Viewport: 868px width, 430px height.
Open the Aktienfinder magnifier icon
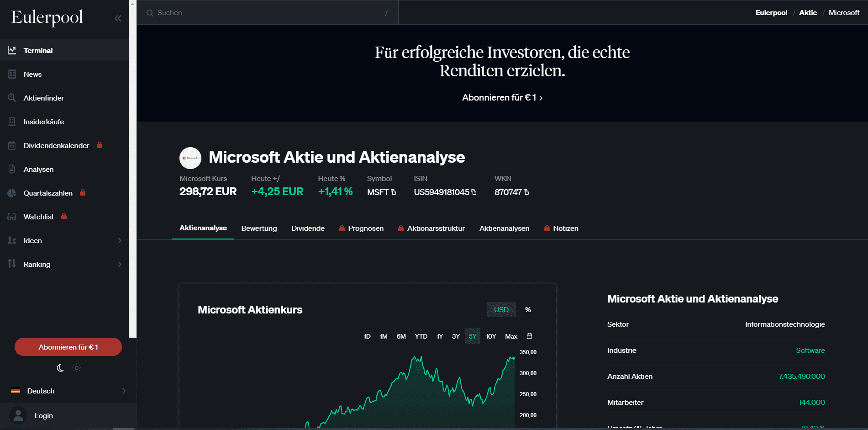pos(12,98)
